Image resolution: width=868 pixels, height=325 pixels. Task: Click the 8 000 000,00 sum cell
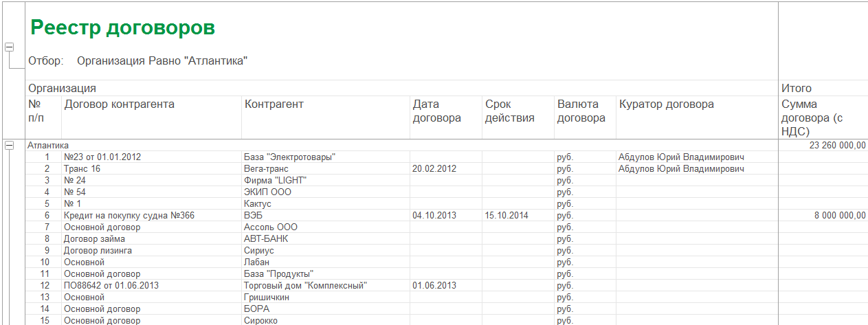(840, 215)
